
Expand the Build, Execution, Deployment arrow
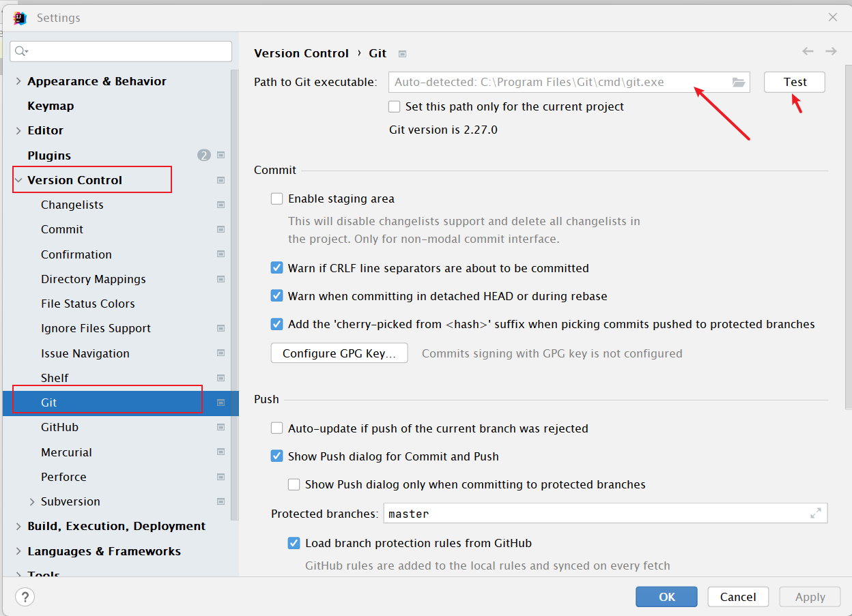pos(18,526)
